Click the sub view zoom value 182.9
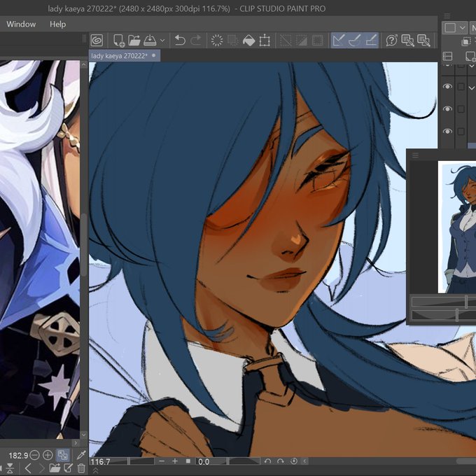476x476 pixels. click(18, 456)
